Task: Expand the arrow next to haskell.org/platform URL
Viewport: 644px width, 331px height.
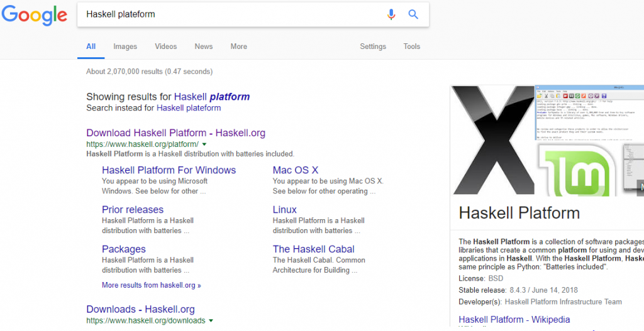Action: pyautogui.click(x=204, y=144)
